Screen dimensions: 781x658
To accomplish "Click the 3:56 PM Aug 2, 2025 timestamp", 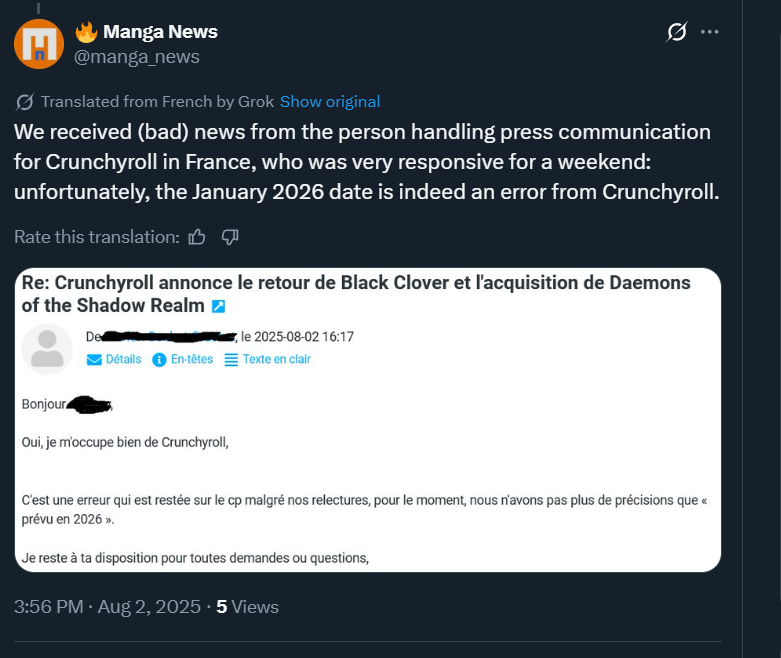I will (107, 607).
